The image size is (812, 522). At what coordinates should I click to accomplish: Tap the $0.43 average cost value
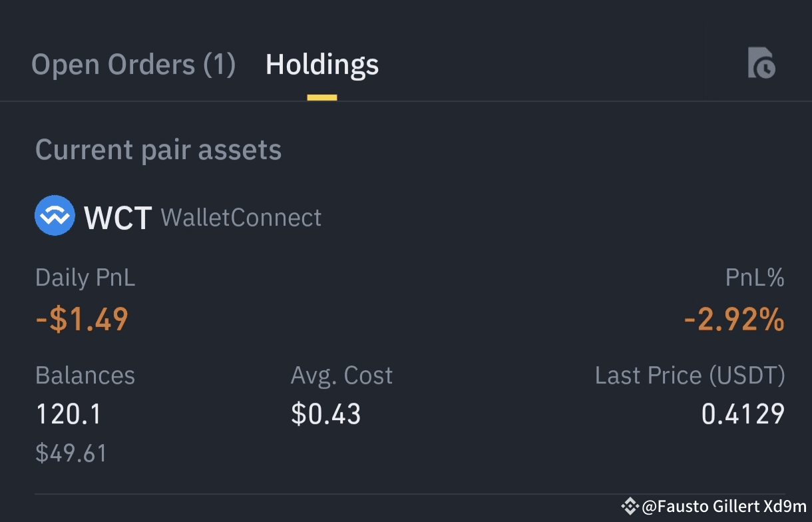326,414
